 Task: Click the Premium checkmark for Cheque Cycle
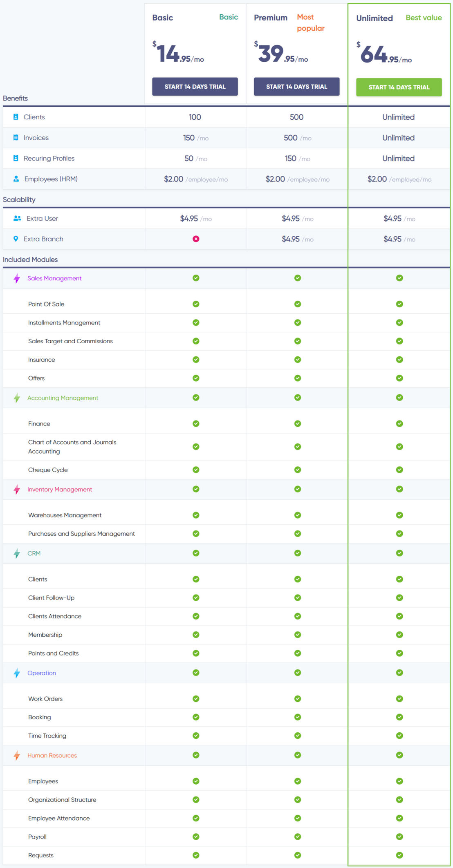tap(298, 470)
